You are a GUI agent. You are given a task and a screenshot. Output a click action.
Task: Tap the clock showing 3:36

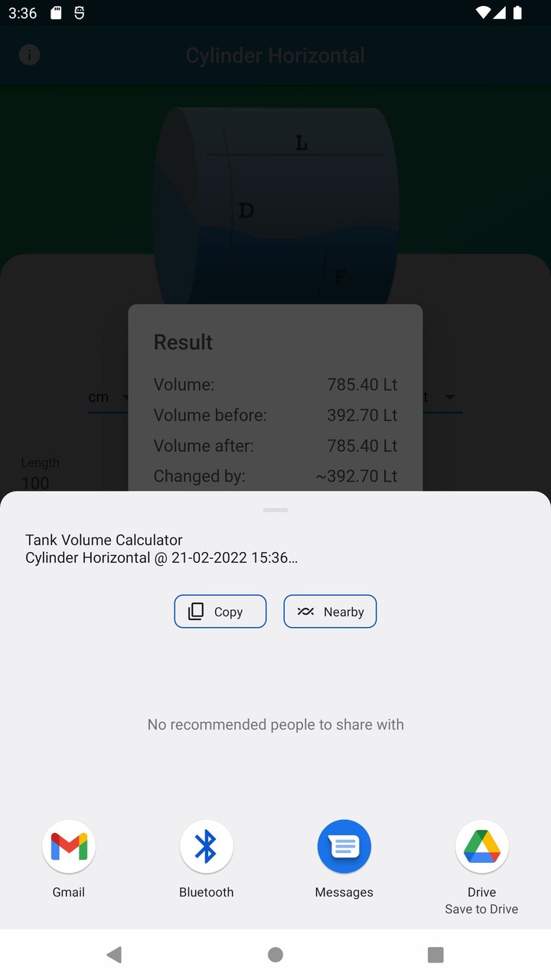(x=22, y=12)
